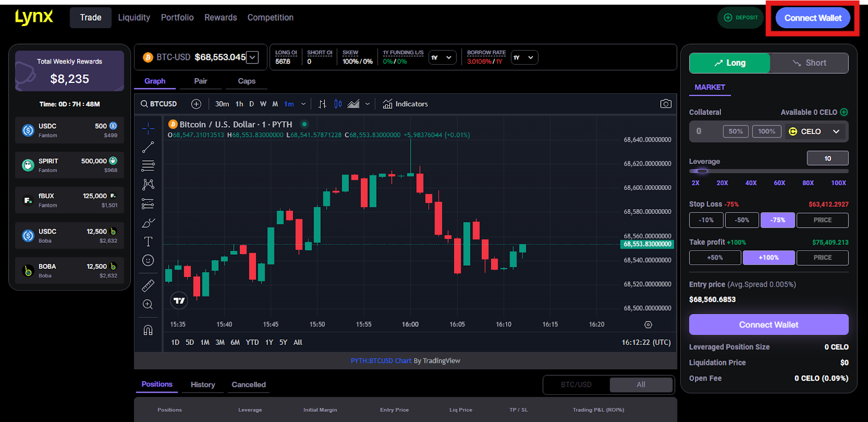868x422 pixels.
Task: Show All positions filter
Action: pos(641,385)
